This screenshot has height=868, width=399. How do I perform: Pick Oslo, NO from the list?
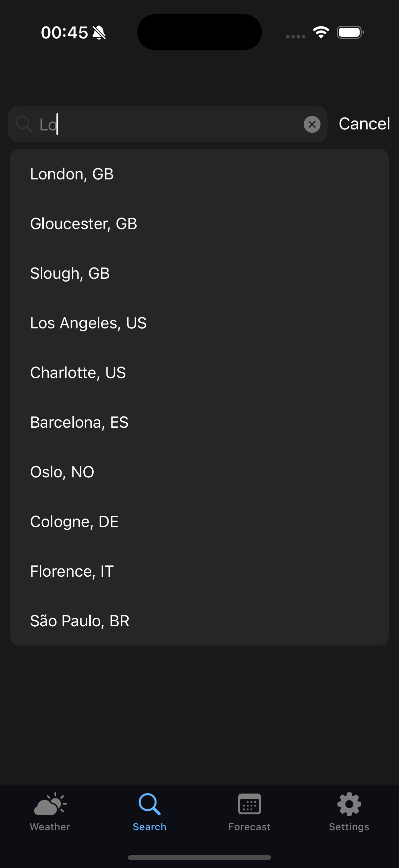62,472
